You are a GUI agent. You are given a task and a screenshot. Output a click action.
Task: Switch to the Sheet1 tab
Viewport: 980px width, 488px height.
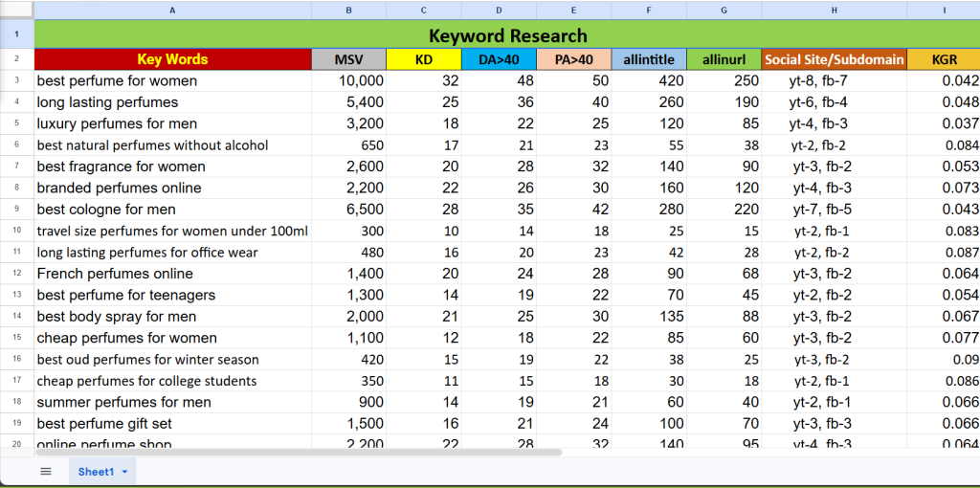[x=96, y=472]
